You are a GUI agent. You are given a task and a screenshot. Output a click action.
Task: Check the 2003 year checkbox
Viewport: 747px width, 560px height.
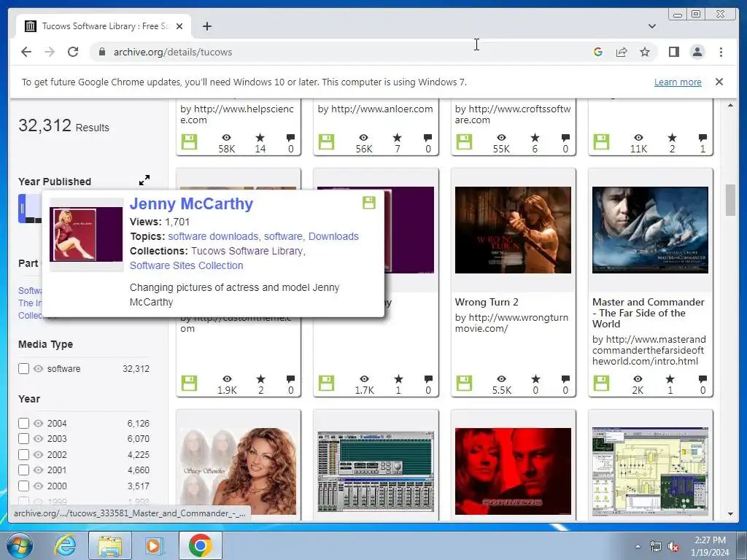[23, 438]
